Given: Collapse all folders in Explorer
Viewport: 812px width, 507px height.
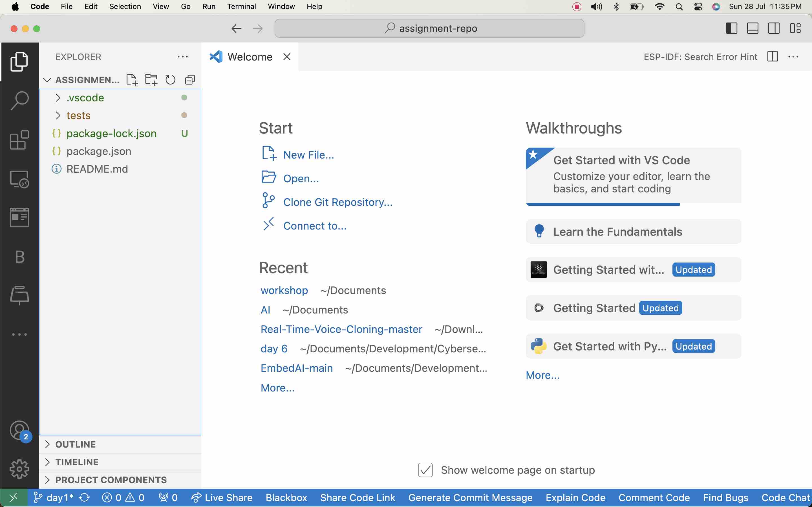Looking at the screenshot, I should [190, 80].
